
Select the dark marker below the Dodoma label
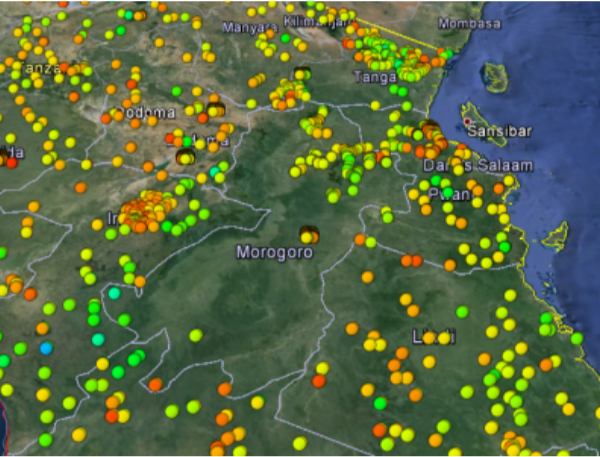185,157
